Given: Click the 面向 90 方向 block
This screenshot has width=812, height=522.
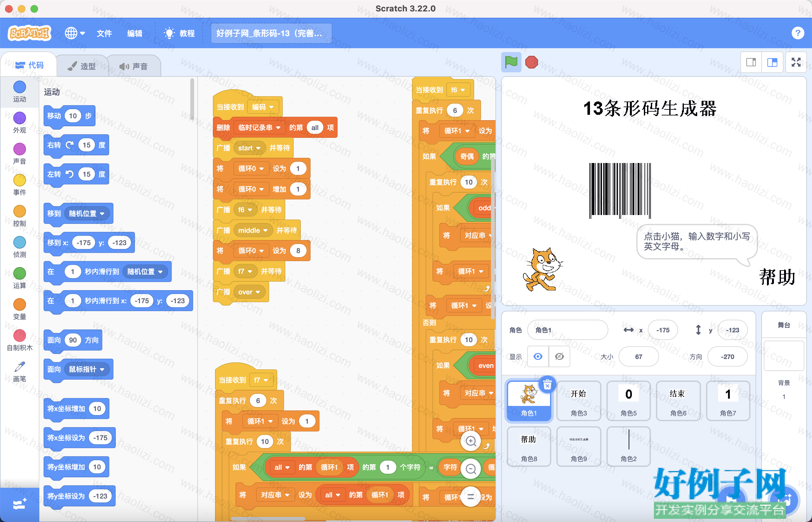Looking at the screenshot, I should 73,340.
